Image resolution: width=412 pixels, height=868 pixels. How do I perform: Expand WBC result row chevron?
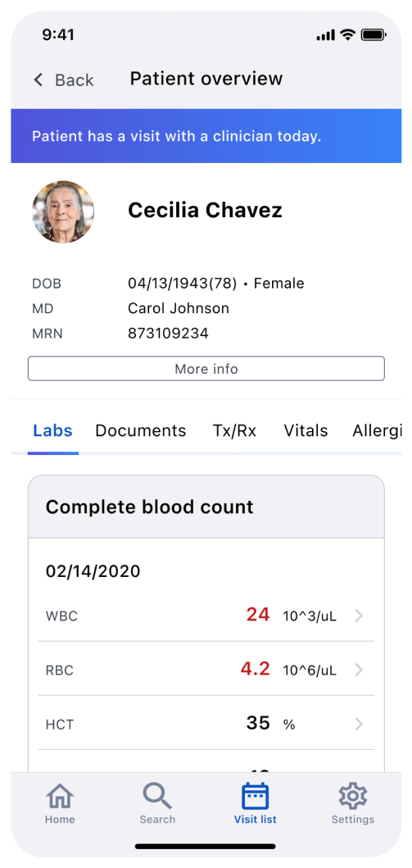[359, 616]
